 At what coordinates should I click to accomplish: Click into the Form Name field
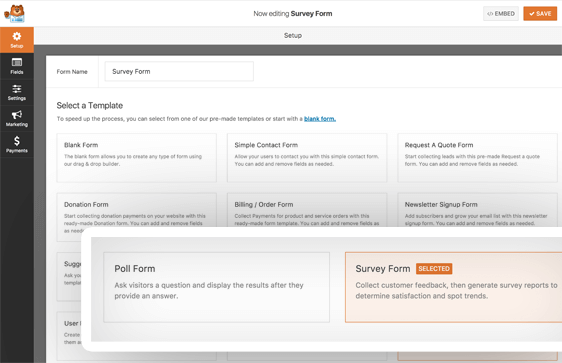(179, 71)
